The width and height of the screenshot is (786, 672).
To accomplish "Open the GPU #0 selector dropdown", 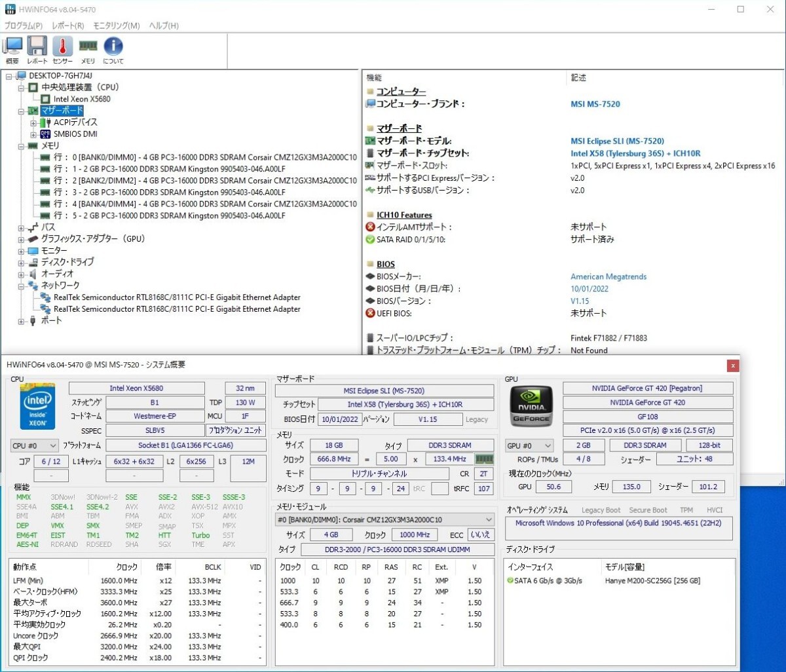I will (x=531, y=445).
